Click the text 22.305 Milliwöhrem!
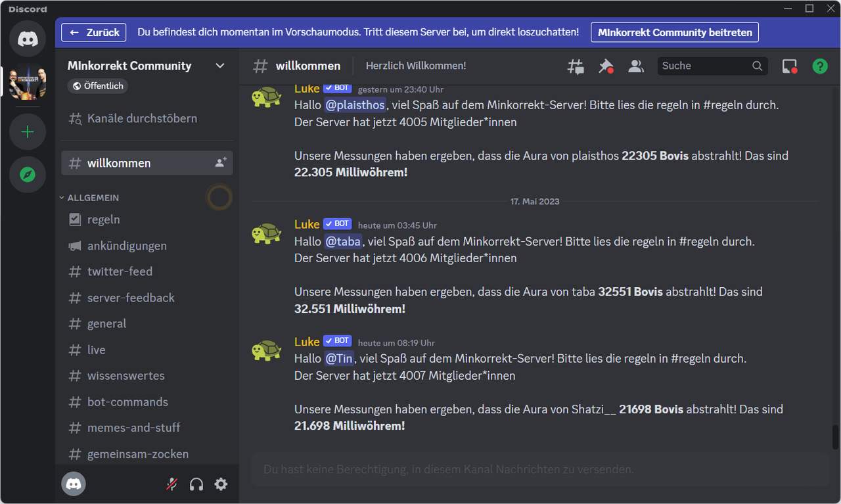 click(x=351, y=172)
